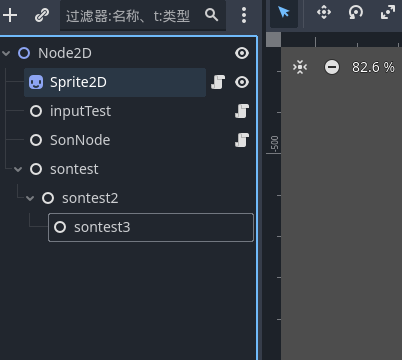Screen dimensions: 402x360
Task: Activate the Select mode arrow tool
Action: [284, 13]
